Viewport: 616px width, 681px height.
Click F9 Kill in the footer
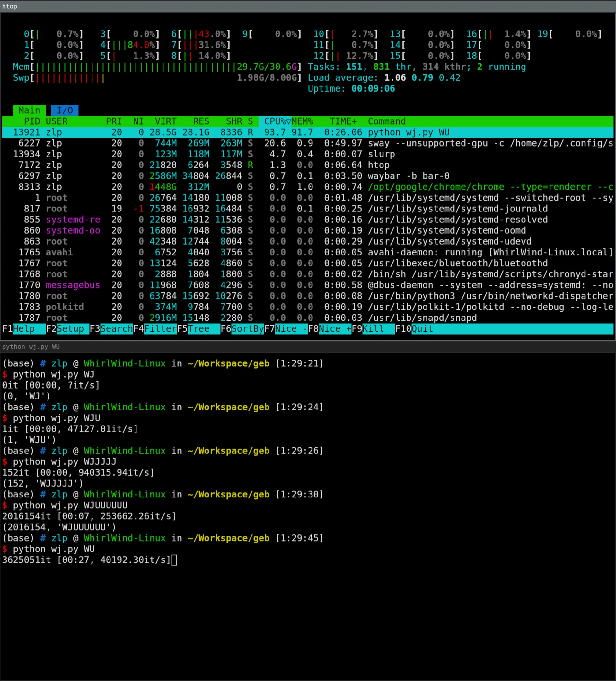[373, 329]
